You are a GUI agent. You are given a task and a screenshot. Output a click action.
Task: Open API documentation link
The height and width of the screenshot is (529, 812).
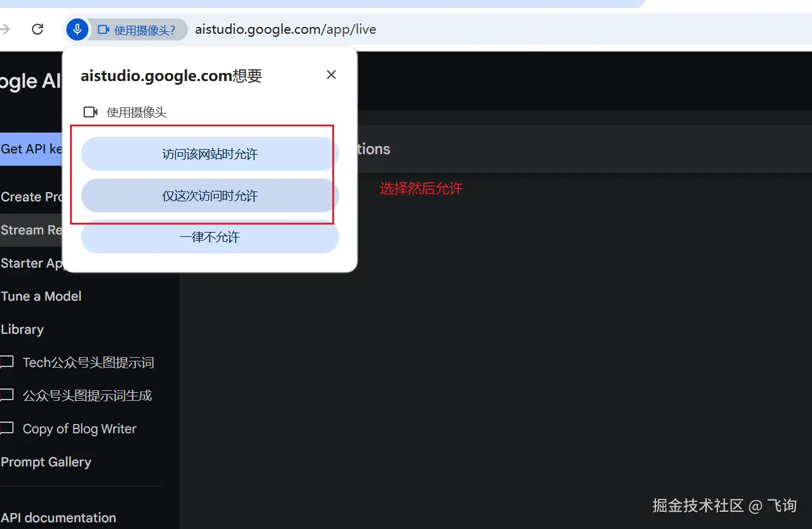click(x=58, y=518)
